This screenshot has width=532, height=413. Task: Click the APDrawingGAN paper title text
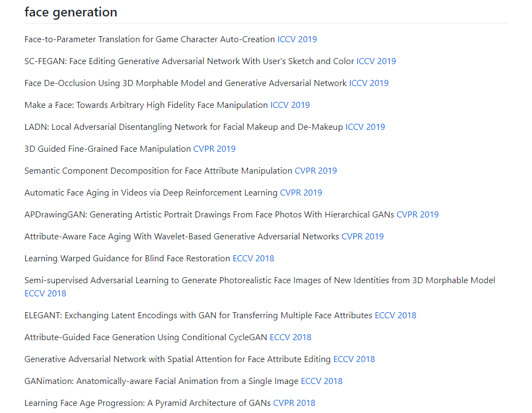coord(209,215)
